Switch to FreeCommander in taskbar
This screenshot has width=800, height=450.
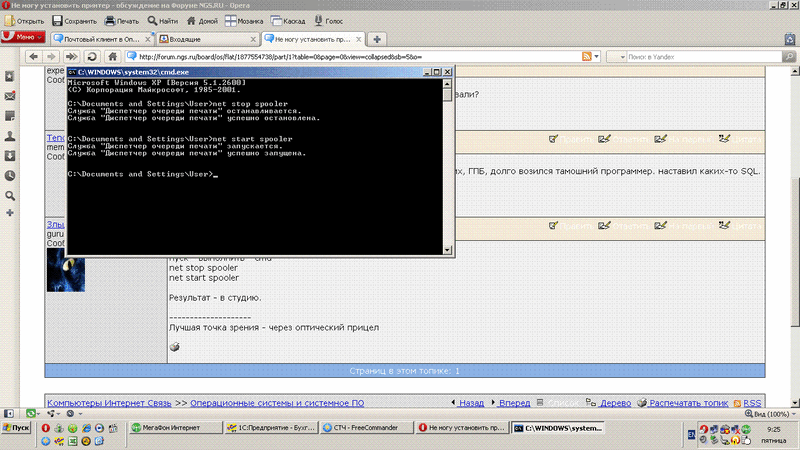tap(365, 428)
